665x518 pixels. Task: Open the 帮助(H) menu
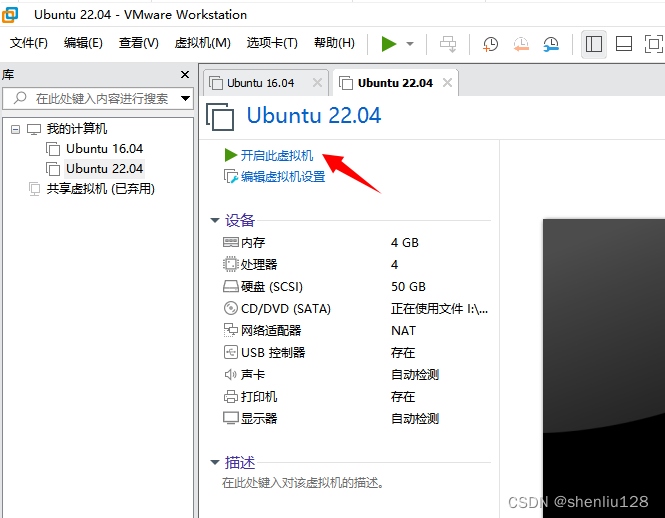pyautogui.click(x=334, y=43)
